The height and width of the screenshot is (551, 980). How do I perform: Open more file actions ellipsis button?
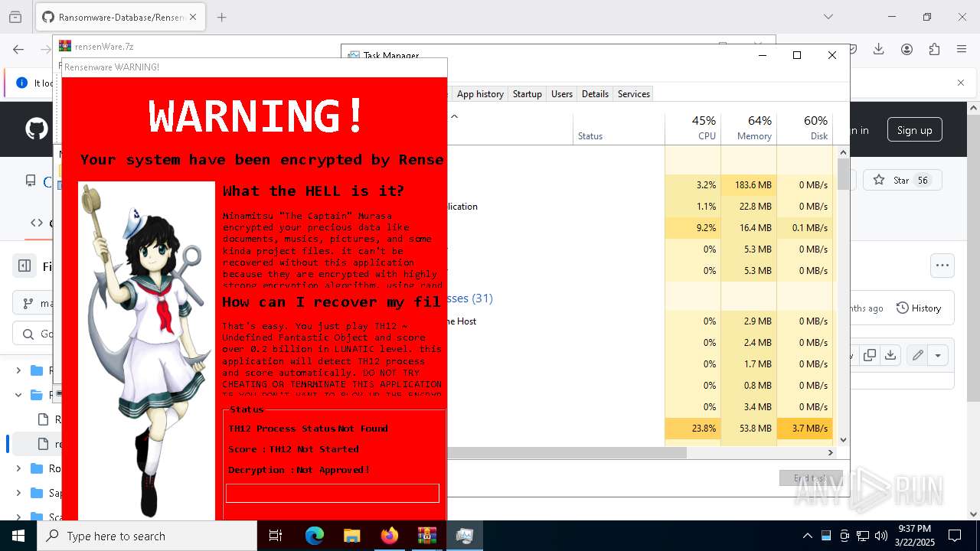[942, 266]
